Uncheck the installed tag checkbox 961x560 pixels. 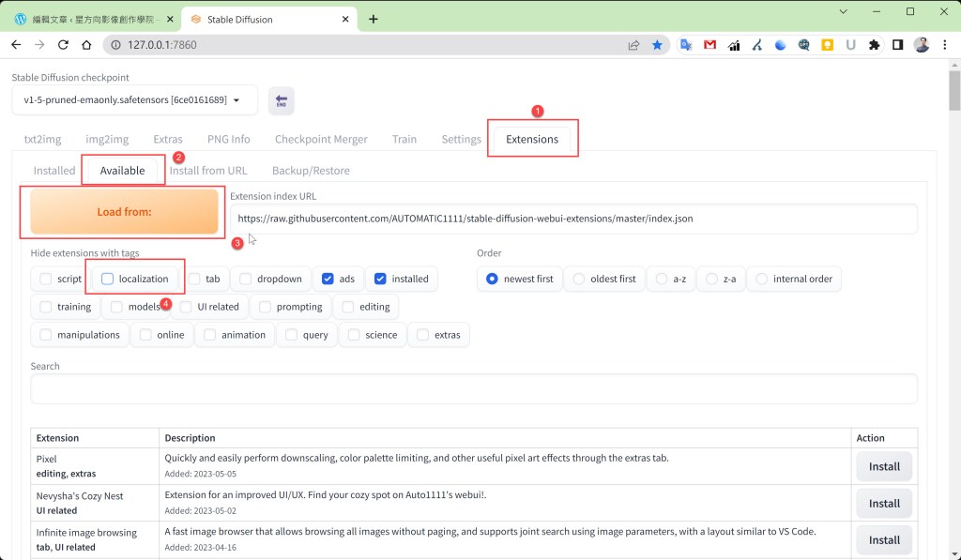pos(379,279)
